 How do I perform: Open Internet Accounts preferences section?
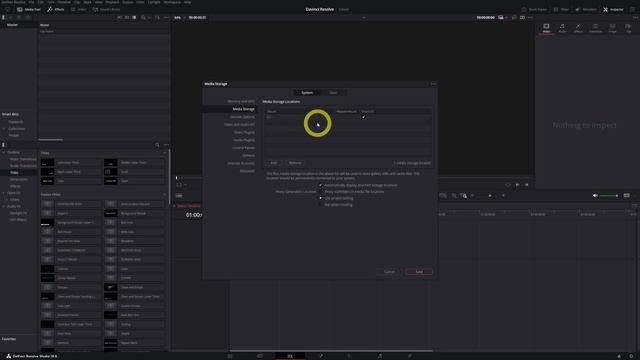click(241, 163)
